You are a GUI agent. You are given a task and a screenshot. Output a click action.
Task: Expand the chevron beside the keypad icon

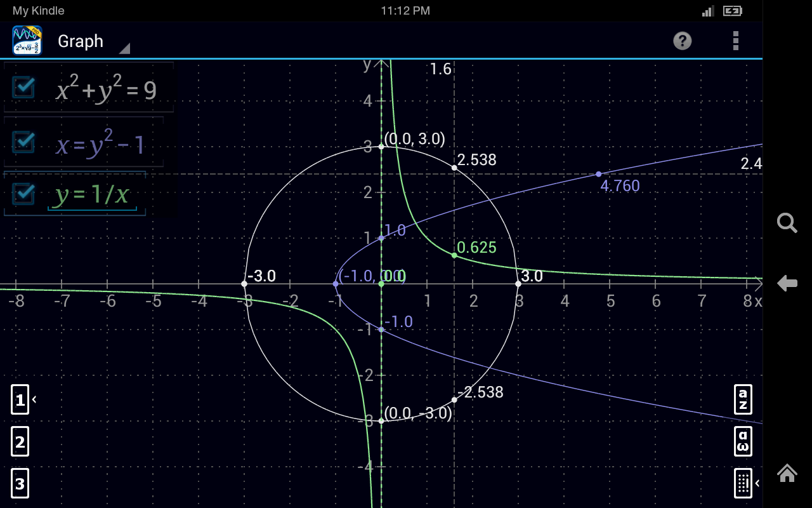pos(756,483)
